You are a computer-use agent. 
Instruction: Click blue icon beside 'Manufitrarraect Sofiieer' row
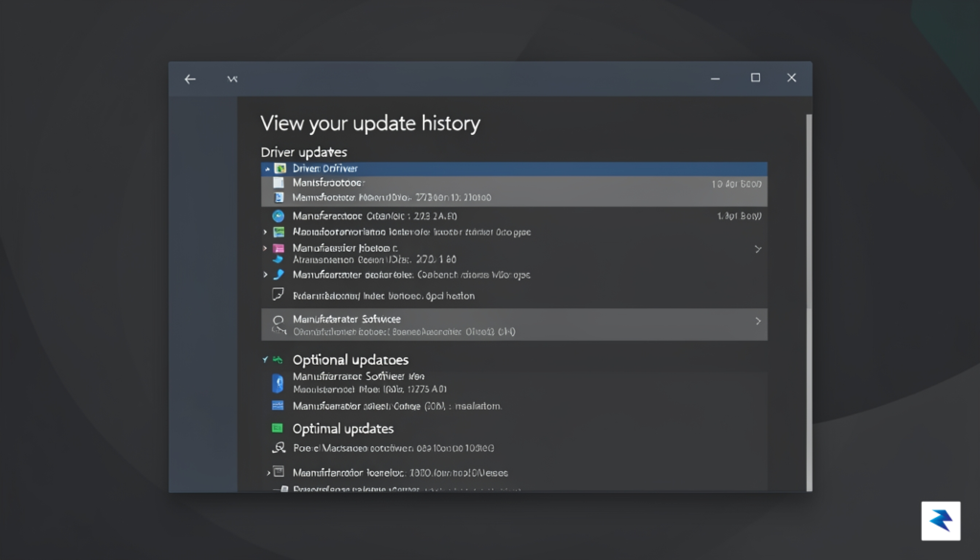[x=278, y=383]
